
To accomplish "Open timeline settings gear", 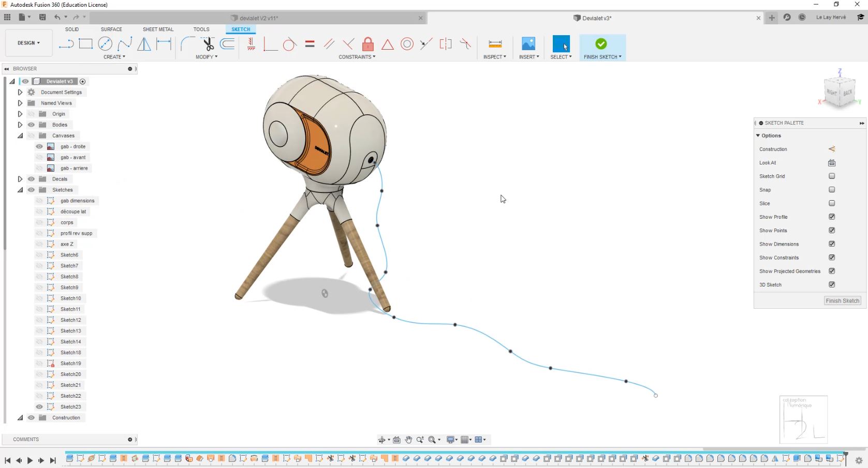I will pos(859,460).
